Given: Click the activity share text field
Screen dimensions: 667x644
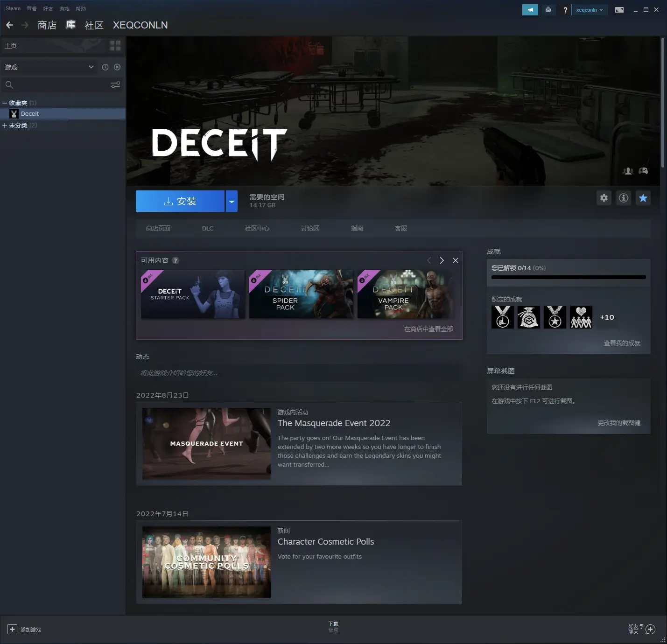Looking at the screenshot, I should click(299, 373).
